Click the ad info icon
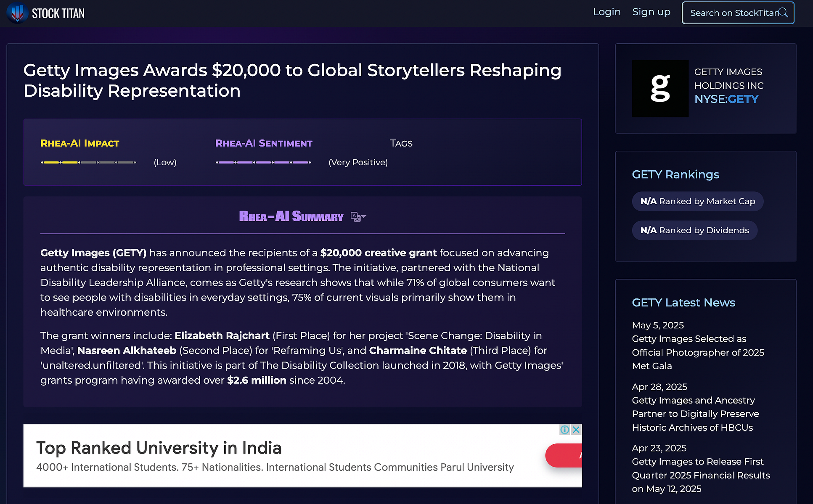The width and height of the screenshot is (813, 504). pyautogui.click(x=564, y=430)
